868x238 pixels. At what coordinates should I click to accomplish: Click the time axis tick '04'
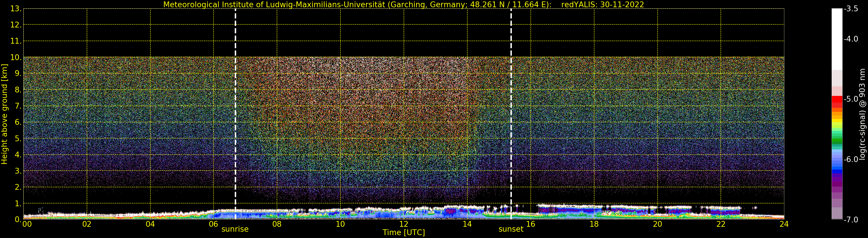(150, 224)
